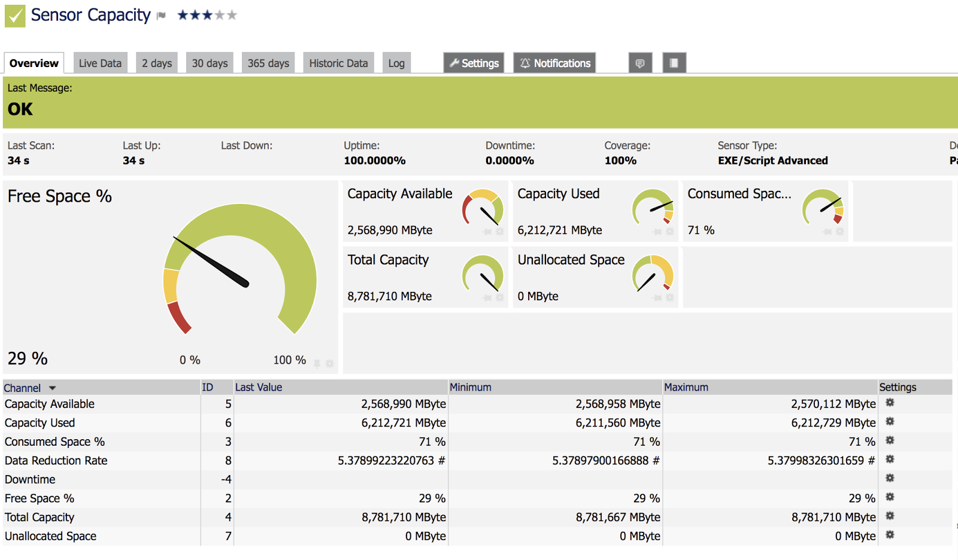Click the Free Space % channel row
Screen dimensions: 958x560
pos(40,498)
